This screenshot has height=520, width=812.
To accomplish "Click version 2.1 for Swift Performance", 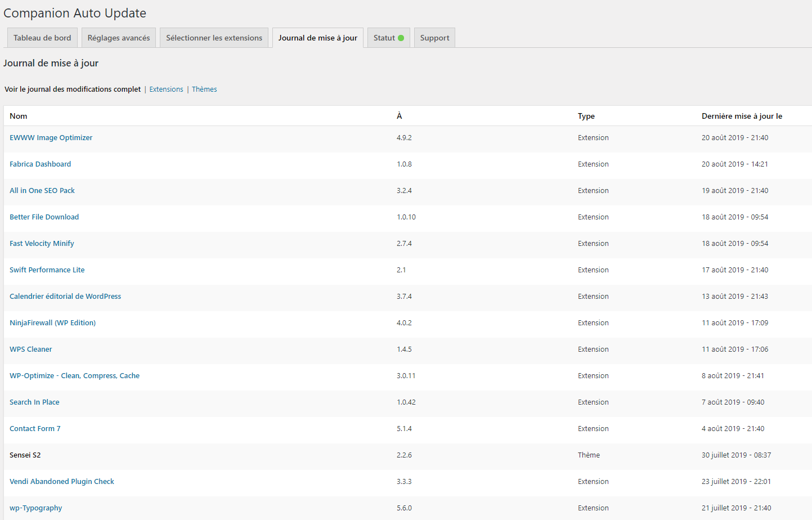I will coord(401,270).
